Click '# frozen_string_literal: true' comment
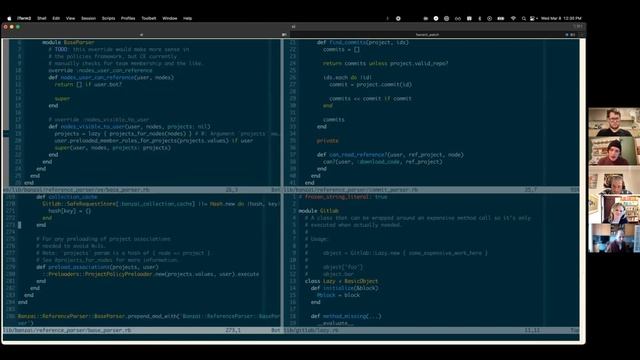Viewport: 640px width, 360px height. pos(342,197)
